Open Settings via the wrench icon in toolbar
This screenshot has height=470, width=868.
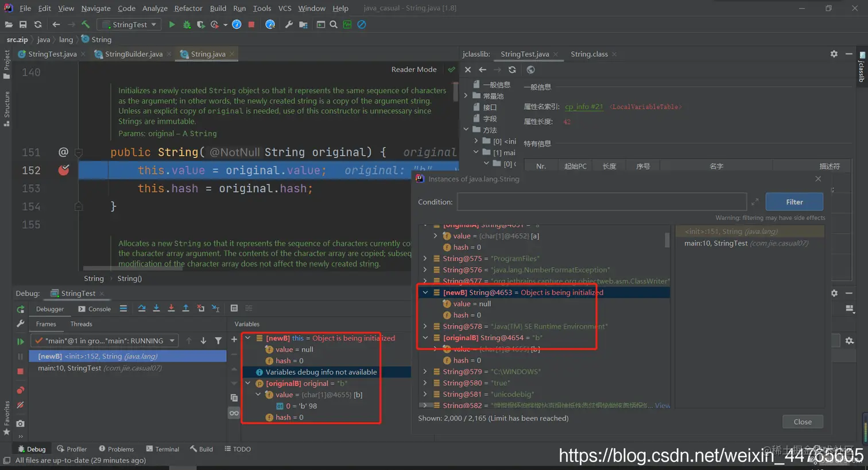pos(289,25)
